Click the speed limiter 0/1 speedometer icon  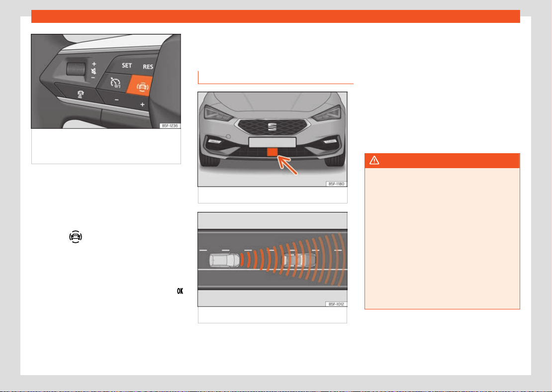[115, 83]
